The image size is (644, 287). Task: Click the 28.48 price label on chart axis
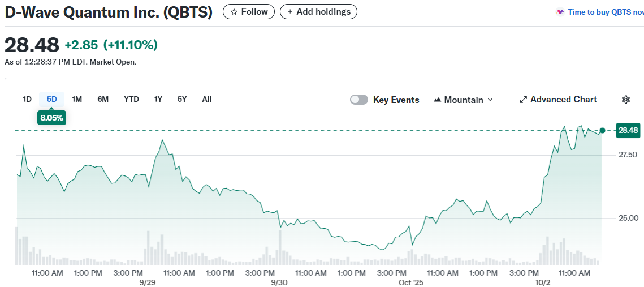pyautogui.click(x=628, y=131)
